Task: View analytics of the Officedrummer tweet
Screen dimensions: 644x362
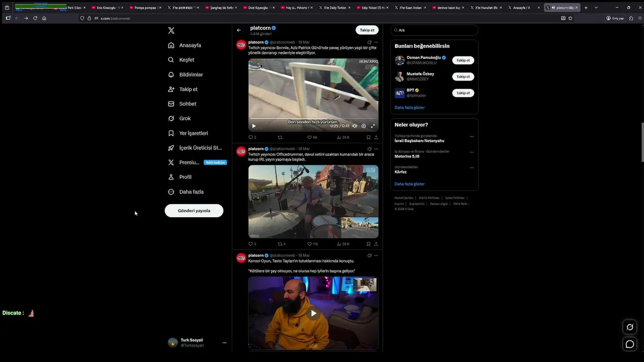Action: 343,244
